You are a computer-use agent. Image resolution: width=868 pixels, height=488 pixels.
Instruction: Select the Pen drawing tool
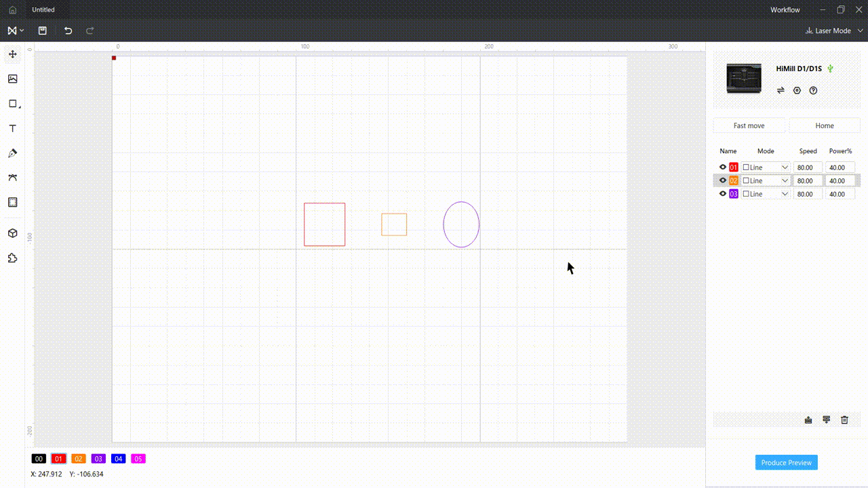coord(12,153)
